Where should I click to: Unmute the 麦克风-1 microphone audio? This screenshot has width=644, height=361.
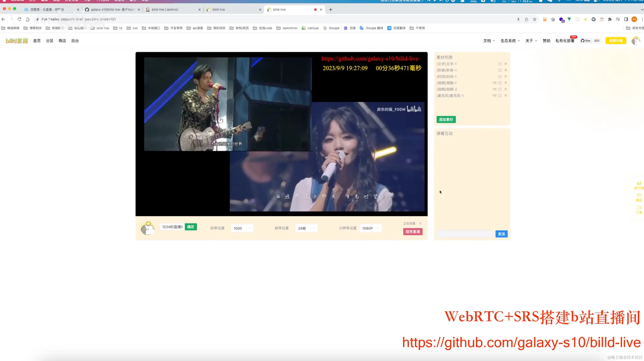494,96
